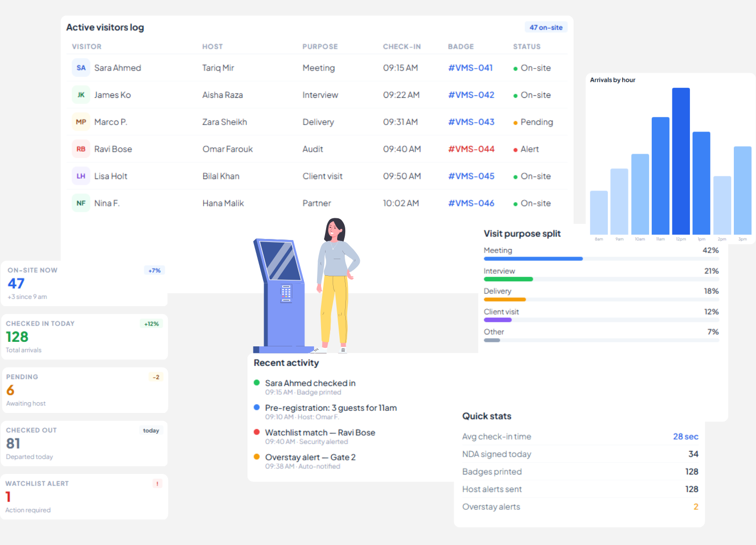Open badge #VMS-041

coord(471,68)
